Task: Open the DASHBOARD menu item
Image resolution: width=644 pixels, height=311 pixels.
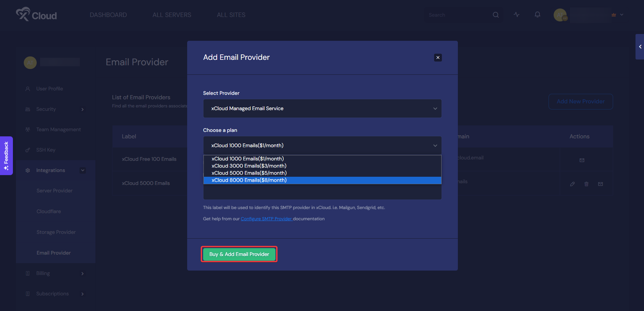Action: [x=108, y=15]
